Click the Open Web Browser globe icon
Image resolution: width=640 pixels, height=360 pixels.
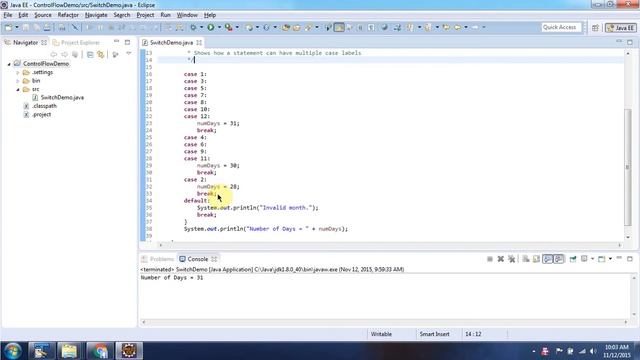384,27
